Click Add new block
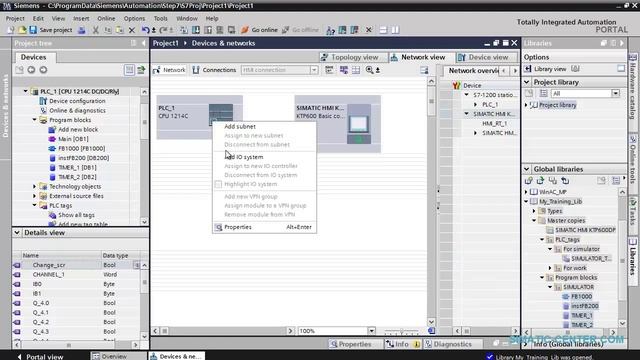 click(x=78, y=129)
